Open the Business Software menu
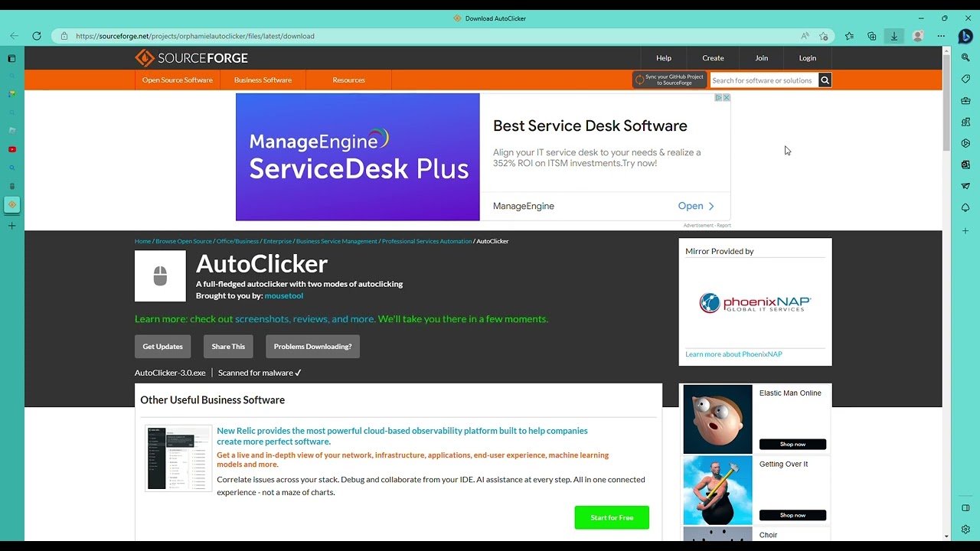This screenshot has width=980, height=551. coord(263,80)
